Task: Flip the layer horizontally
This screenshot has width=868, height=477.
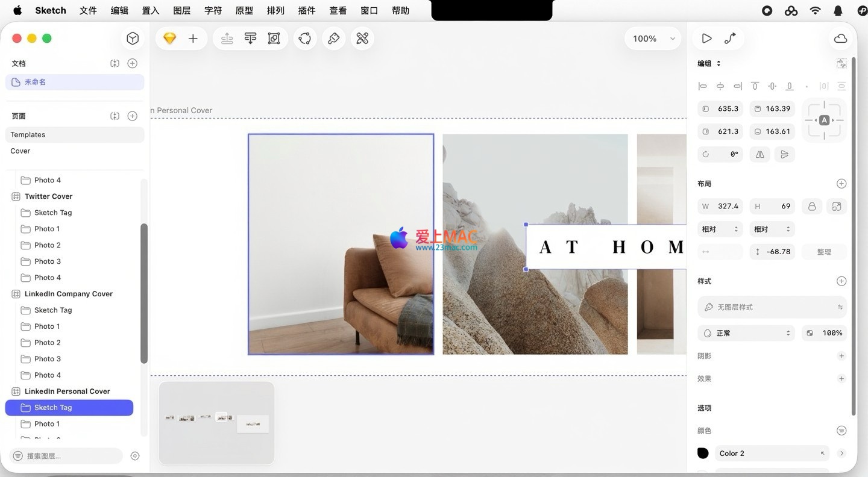Action: (760, 154)
